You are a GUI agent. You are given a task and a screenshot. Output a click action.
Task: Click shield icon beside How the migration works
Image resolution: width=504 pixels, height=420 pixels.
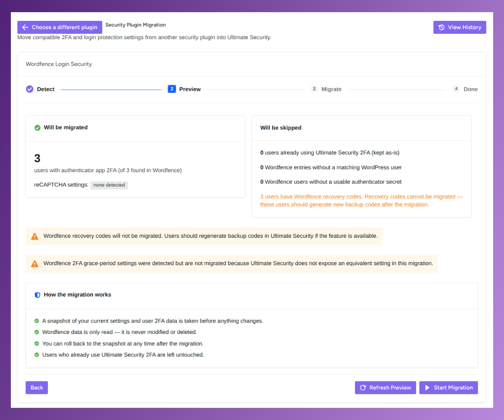pyautogui.click(x=38, y=295)
